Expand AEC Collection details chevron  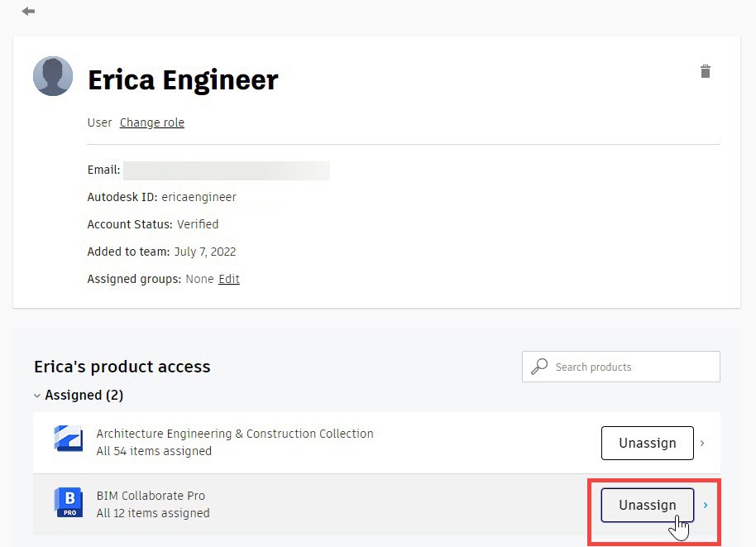click(702, 443)
